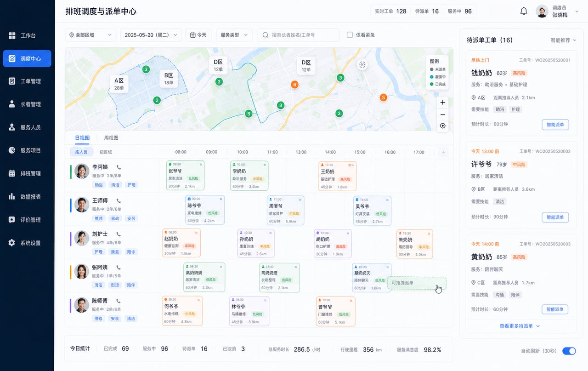Check the 仅看紧急 checkbox
This screenshot has width=588, height=371.
pos(350,35)
